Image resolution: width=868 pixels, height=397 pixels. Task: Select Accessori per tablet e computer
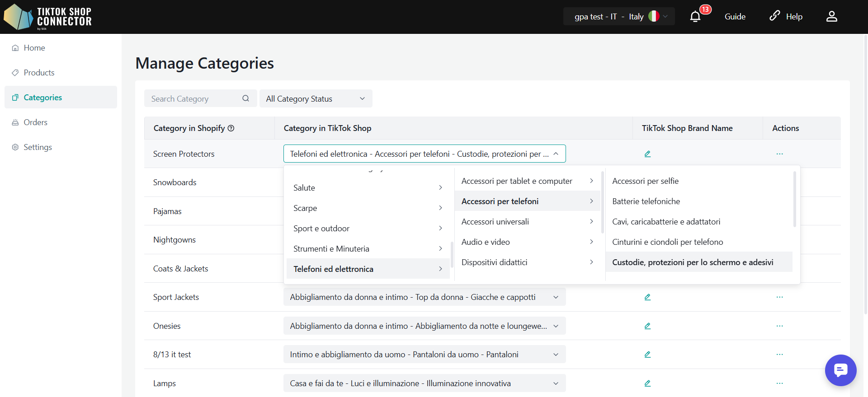pos(528,181)
